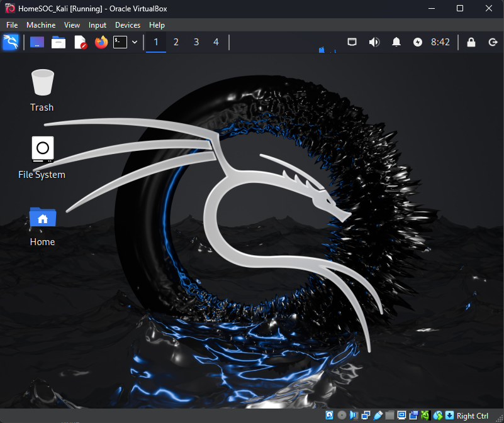Click the volume speaker icon
The image size is (504, 423).
coord(374,42)
